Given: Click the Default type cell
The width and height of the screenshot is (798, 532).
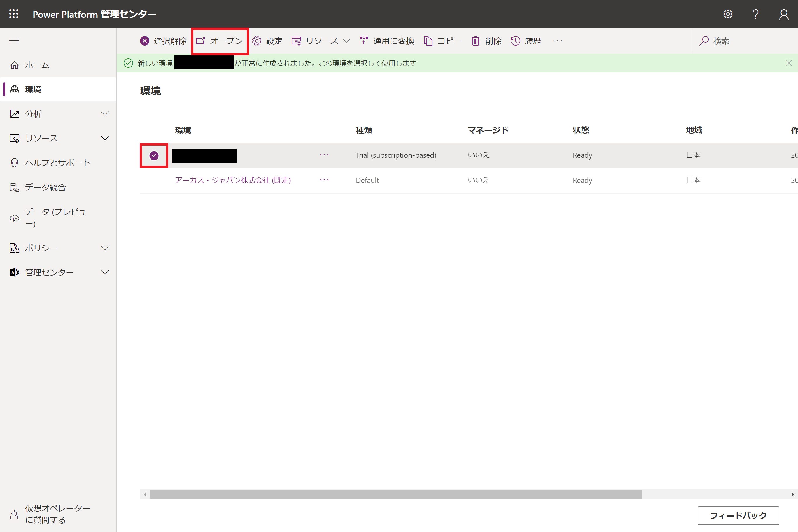Looking at the screenshot, I should pos(367,180).
